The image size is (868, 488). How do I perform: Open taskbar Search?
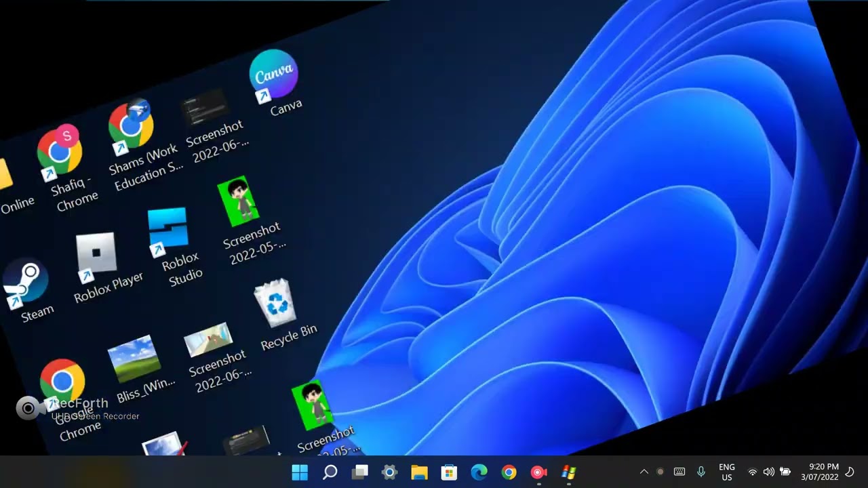click(x=330, y=472)
